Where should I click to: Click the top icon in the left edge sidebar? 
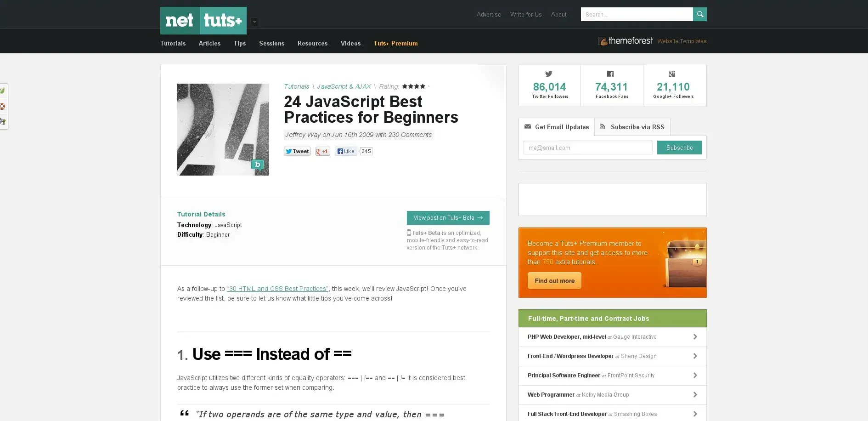click(x=3, y=91)
